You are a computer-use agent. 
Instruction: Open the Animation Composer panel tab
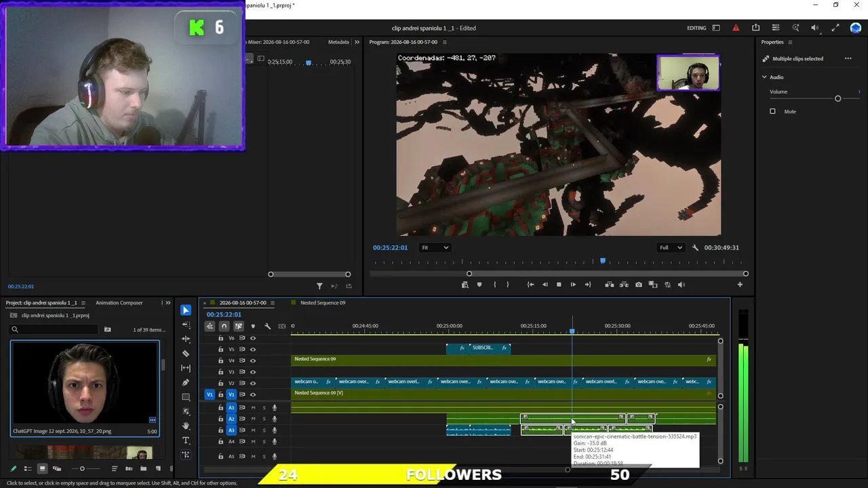119,303
